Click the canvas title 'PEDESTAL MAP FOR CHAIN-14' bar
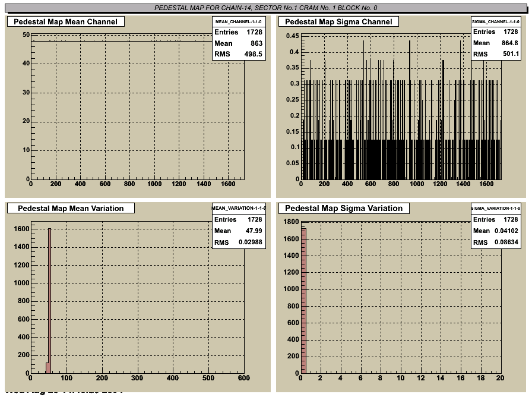Viewport: 532px width, 397px height. coord(266,8)
